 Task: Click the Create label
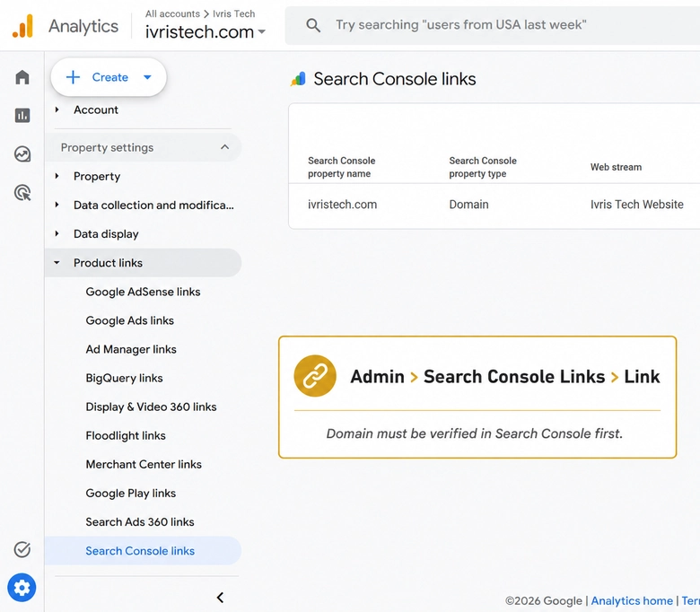109,77
